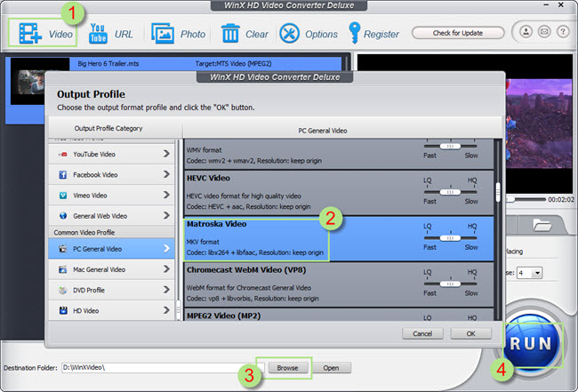Click the PC General Video icon
This screenshot has width=578, height=392.
coord(63,249)
